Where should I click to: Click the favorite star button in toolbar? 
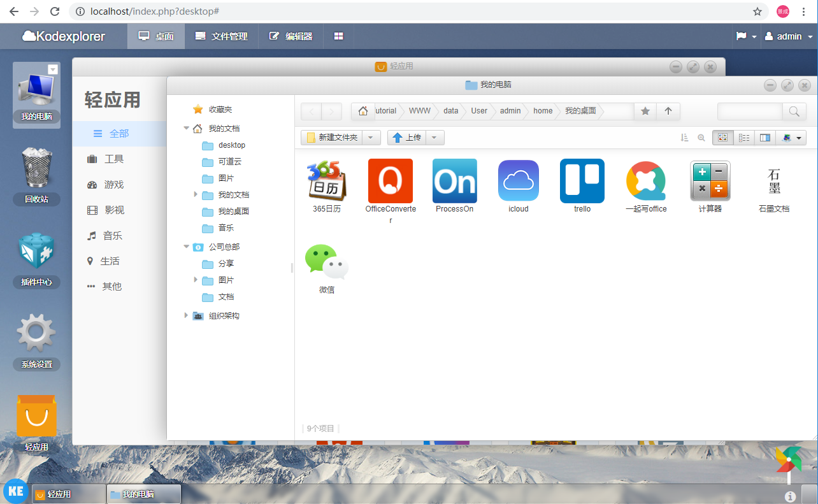pos(645,112)
